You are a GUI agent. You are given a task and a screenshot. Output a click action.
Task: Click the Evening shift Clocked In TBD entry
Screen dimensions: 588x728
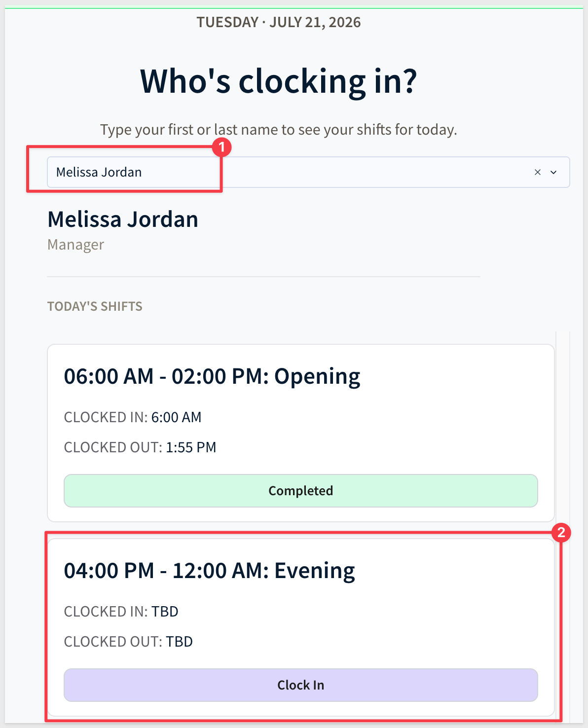coord(121,612)
